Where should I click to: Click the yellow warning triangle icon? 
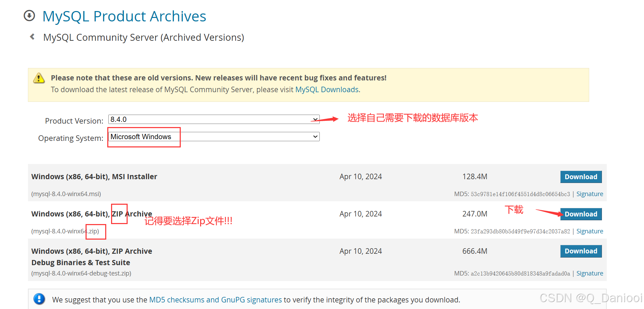[39, 78]
